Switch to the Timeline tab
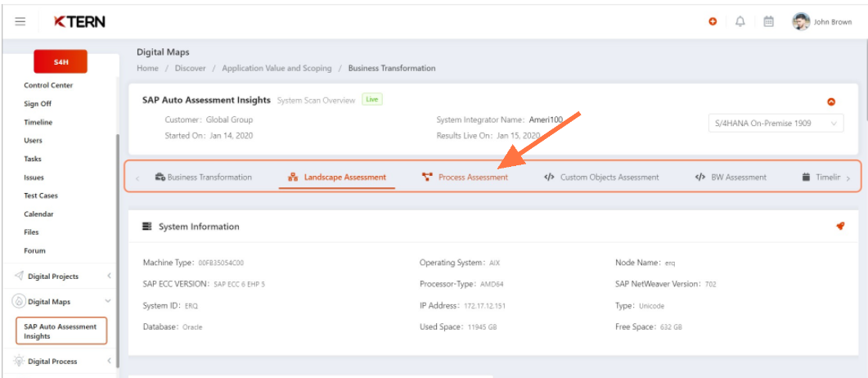Screen dimensions: 868x378 pos(821,177)
